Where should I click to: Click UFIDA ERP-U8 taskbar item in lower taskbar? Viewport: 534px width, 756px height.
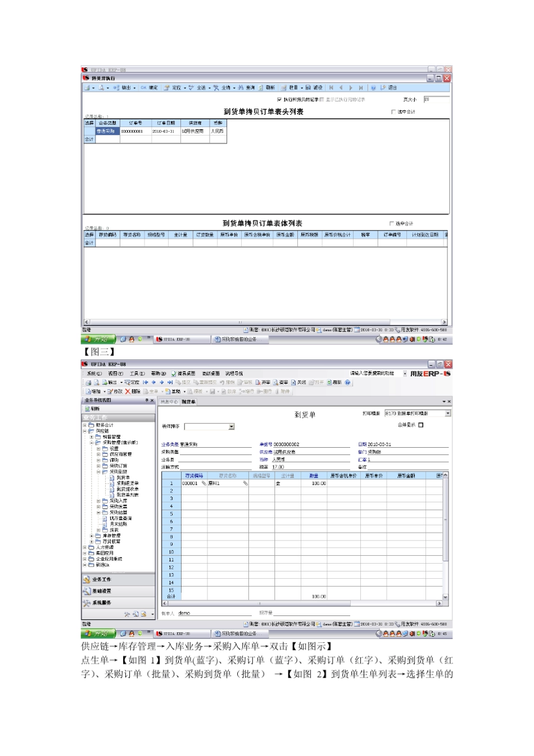(181, 633)
